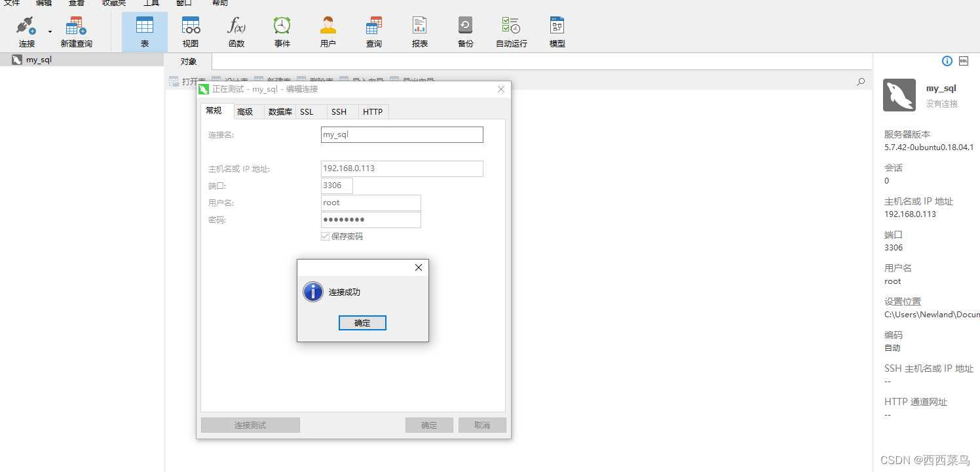
Task: Switch to the SSH tab in the dialog
Action: pyautogui.click(x=339, y=112)
